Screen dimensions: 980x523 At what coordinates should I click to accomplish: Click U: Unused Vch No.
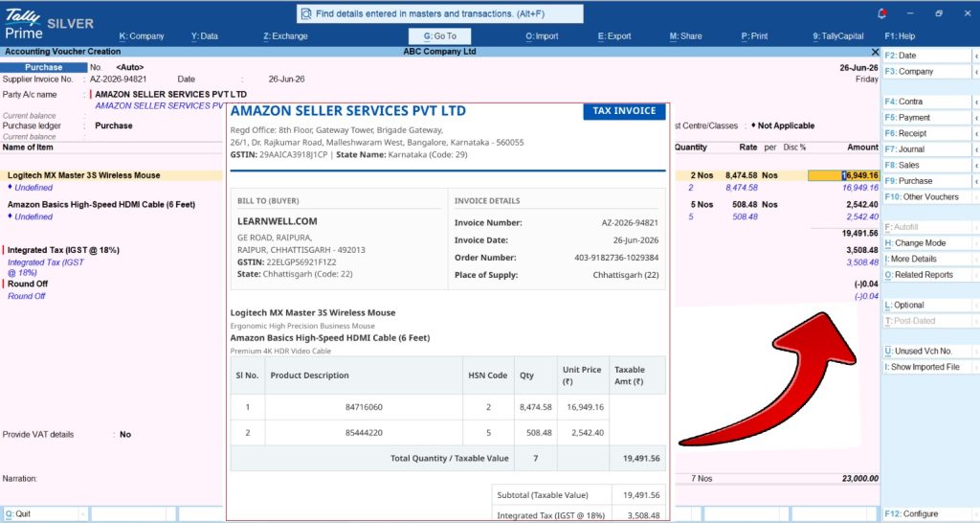click(x=926, y=351)
